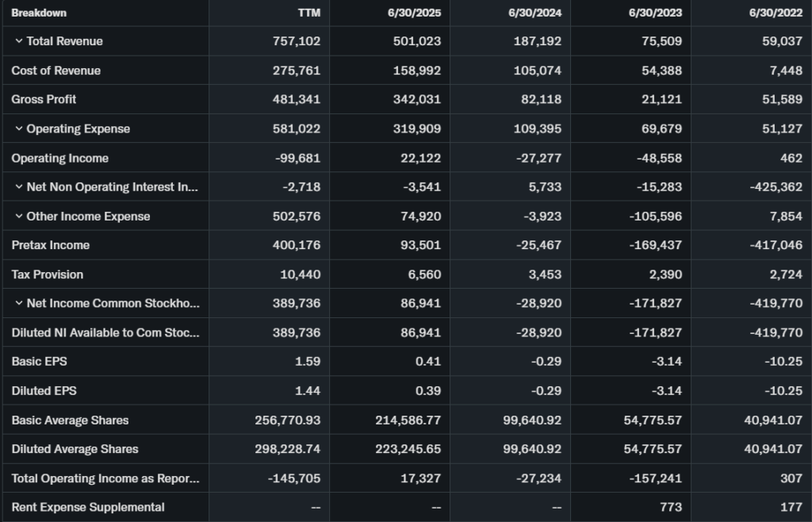Click the Basic EPS row label
Screen dimensions: 812x522
pyautogui.click(x=39, y=362)
